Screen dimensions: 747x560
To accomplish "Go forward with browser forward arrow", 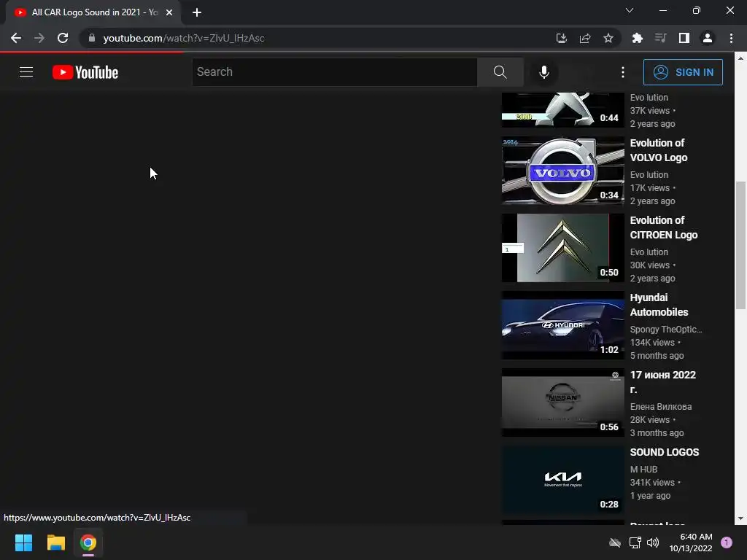I will pos(39,38).
